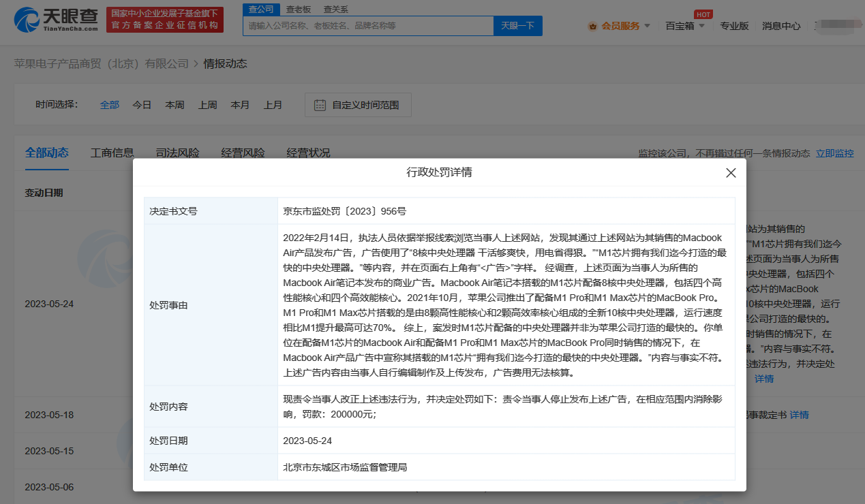Click 北京市东城区市场监督管理局 text

[345, 467]
